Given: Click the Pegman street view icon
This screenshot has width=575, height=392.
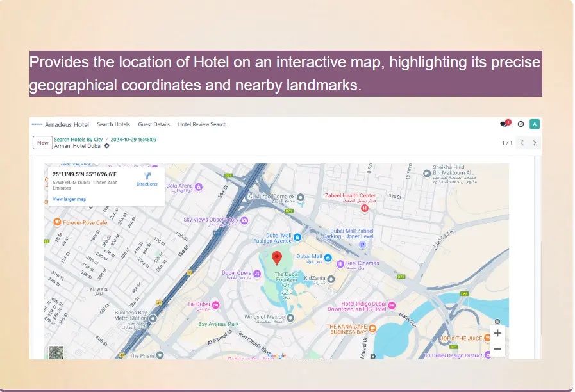Looking at the screenshot, I should click(x=497, y=320).
